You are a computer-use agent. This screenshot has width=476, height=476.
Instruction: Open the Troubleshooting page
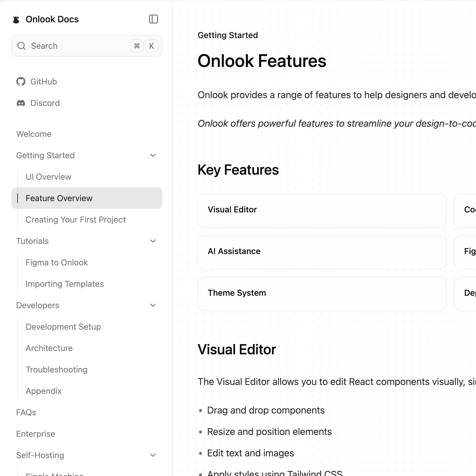(x=57, y=369)
